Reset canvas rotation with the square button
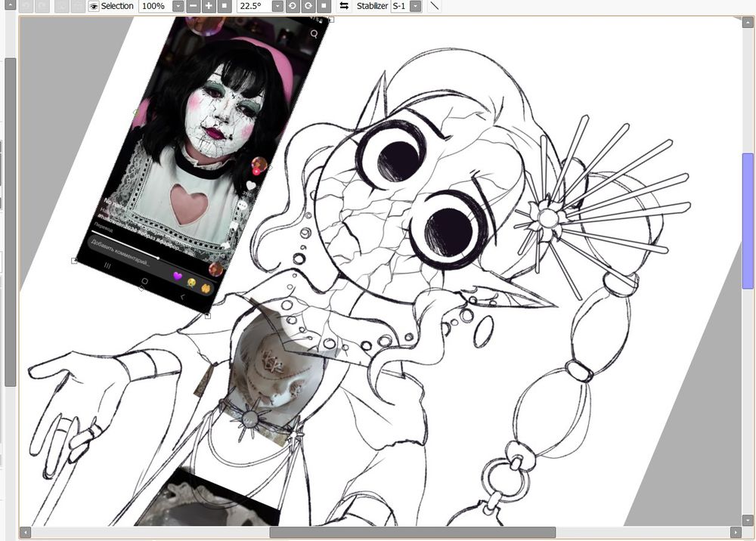This screenshot has width=756, height=541. (324, 6)
